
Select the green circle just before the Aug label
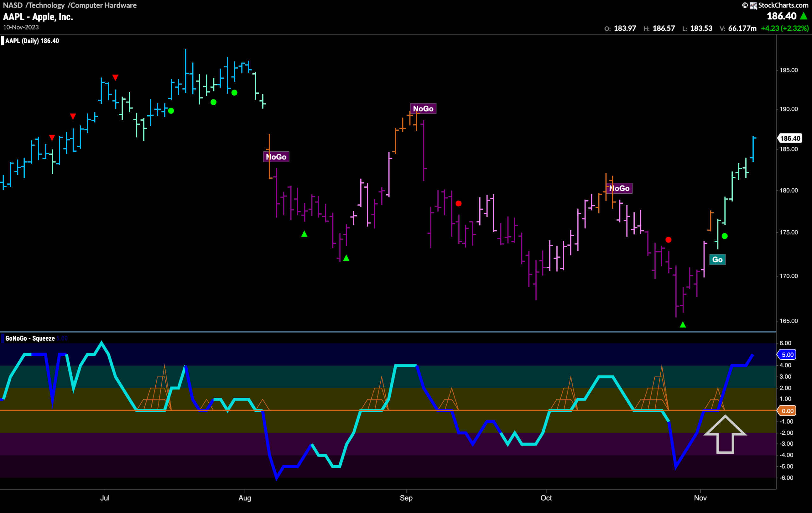tap(234, 92)
